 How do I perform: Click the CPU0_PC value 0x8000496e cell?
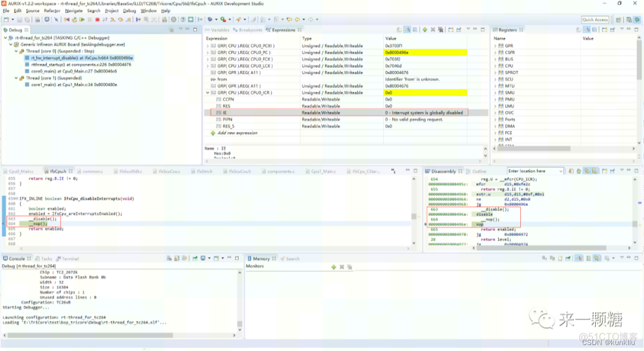(x=425, y=52)
